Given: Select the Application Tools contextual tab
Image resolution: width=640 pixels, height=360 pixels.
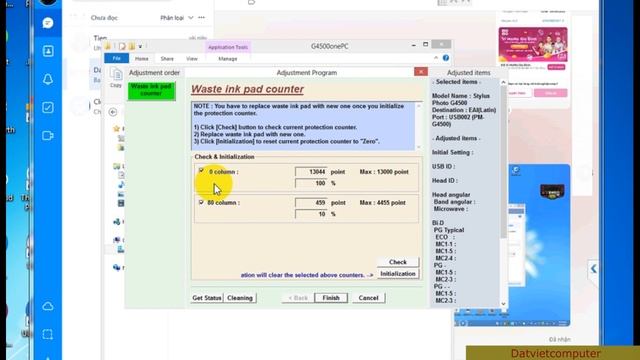Looking at the screenshot, I should click(228, 47).
